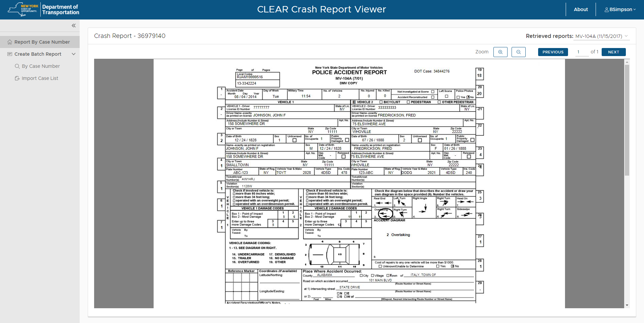The width and height of the screenshot is (644, 323).
Task: Open the About page
Action: pyautogui.click(x=580, y=9)
